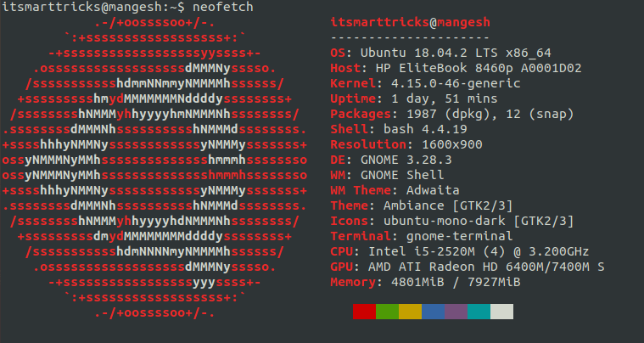Select the purple color block

[x=456, y=312]
